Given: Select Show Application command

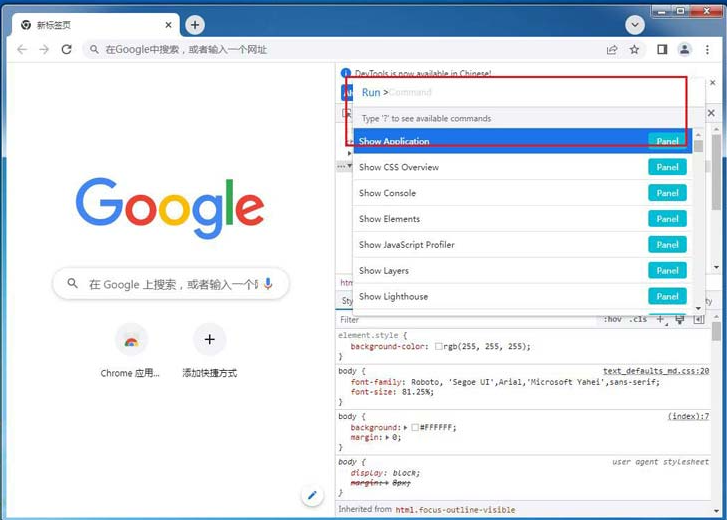Looking at the screenshot, I should [x=523, y=141].
